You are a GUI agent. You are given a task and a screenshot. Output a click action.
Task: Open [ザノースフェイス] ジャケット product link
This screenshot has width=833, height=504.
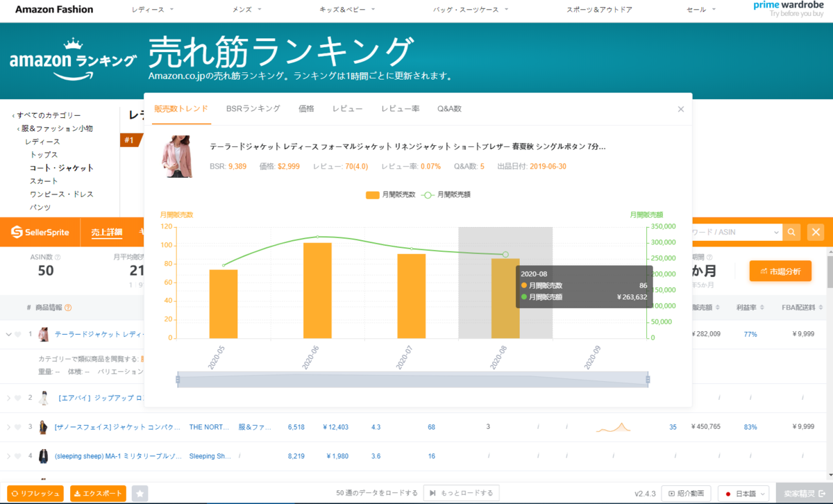118,427
